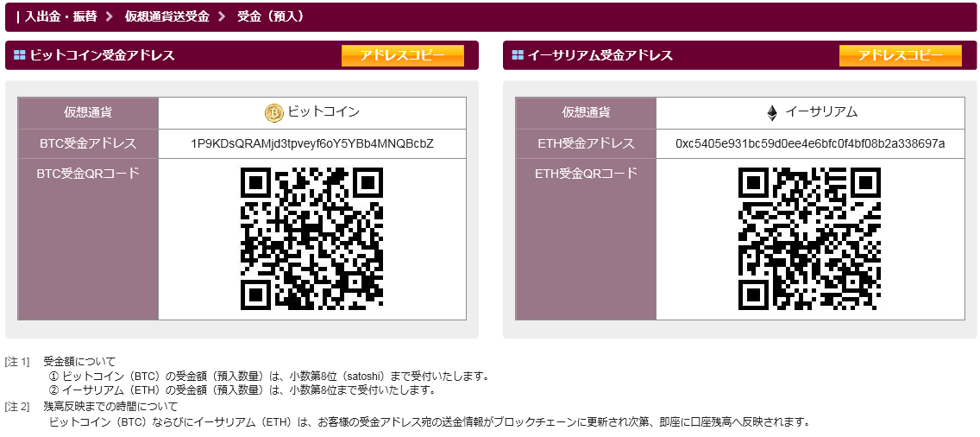Click the ETH受金QRコード row label
Screen dimensions: 980x437
585,174
